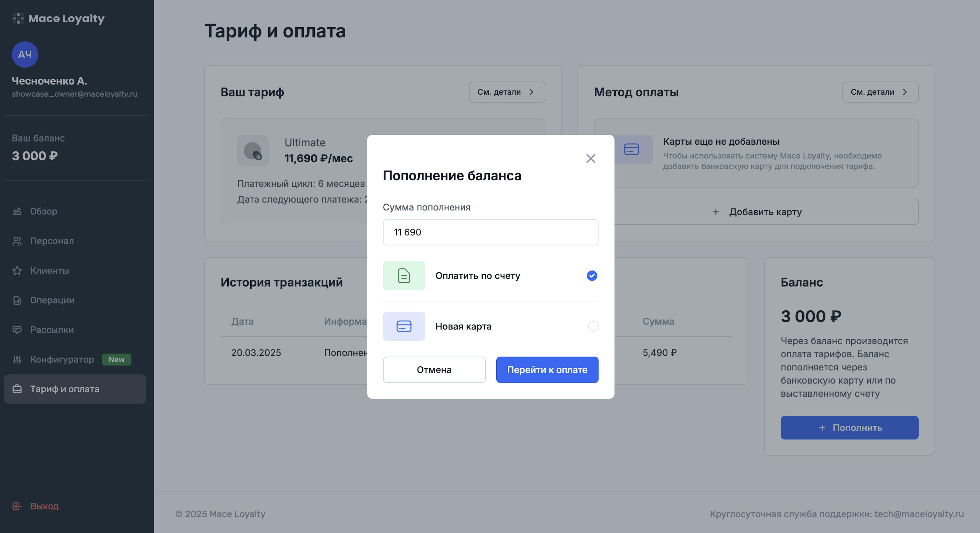
Task: Click the blue card icon in dialog
Action: click(x=404, y=327)
